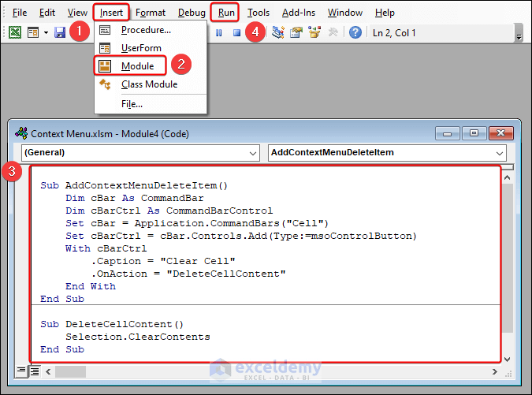Image resolution: width=532 pixels, height=395 pixels.
Task: Click the Procedure menu item icon
Action: click(x=105, y=30)
